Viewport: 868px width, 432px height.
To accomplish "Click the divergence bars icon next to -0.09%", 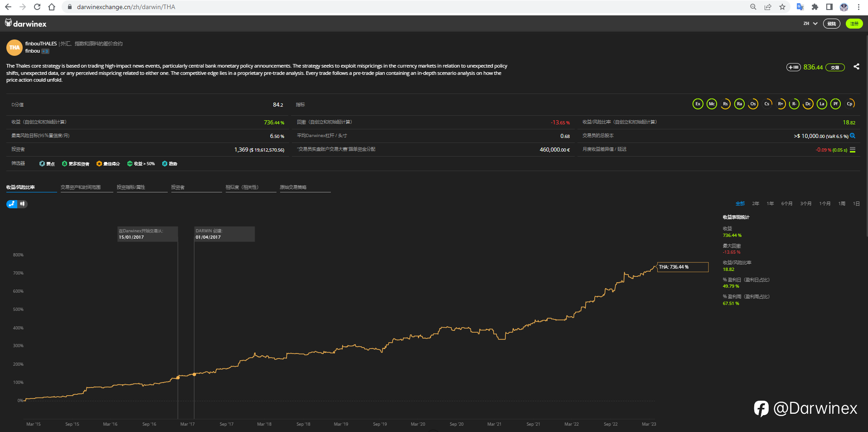I will click(853, 150).
